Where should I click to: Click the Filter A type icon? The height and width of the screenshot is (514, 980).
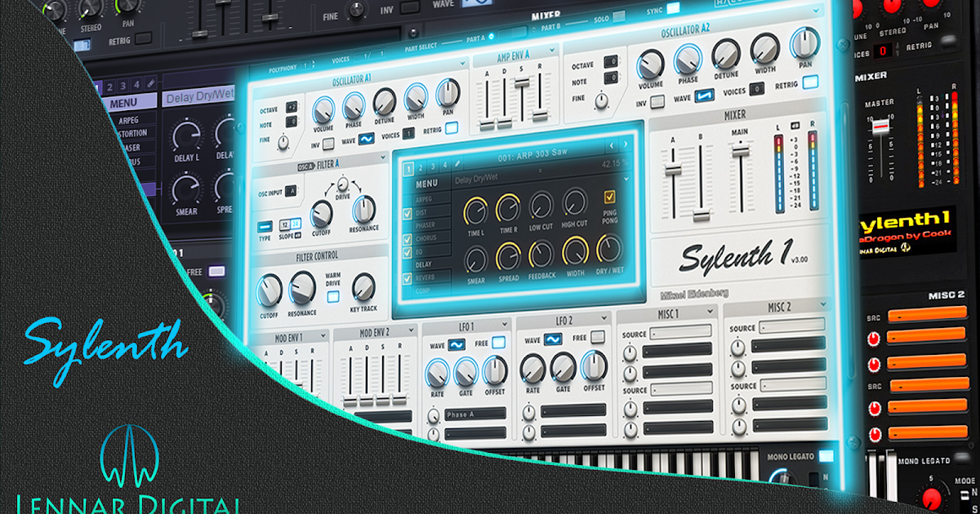tap(265, 227)
